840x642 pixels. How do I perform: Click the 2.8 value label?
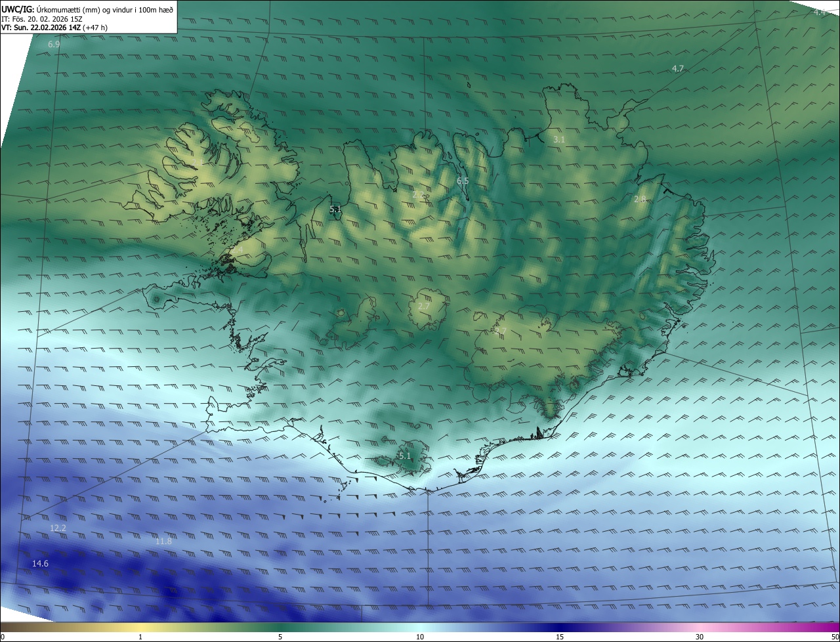click(x=640, y=199)
